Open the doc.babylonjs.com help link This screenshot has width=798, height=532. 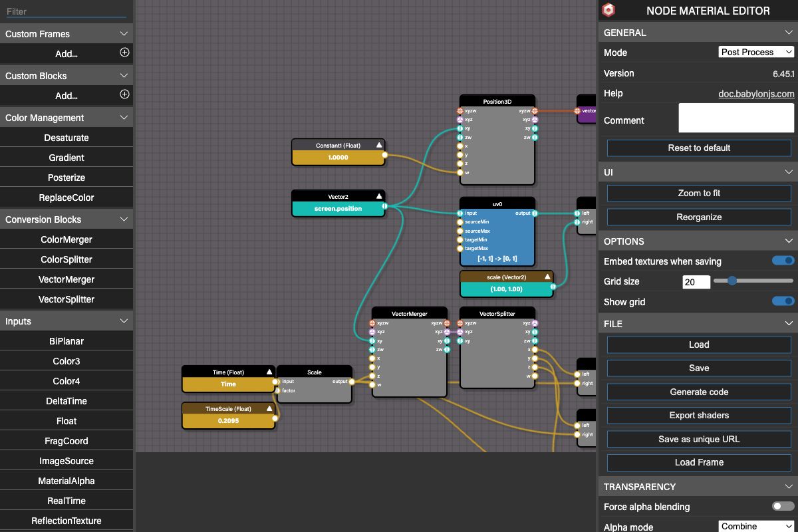point(756,94)
